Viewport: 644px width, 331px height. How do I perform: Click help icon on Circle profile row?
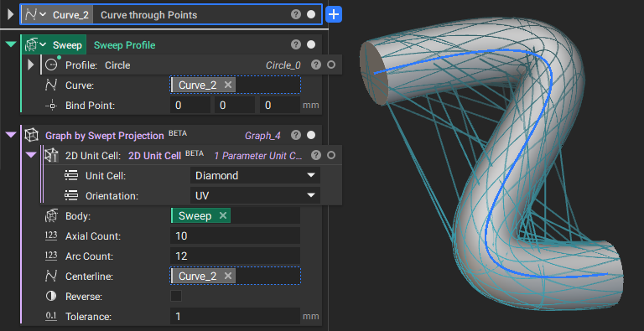315,65
